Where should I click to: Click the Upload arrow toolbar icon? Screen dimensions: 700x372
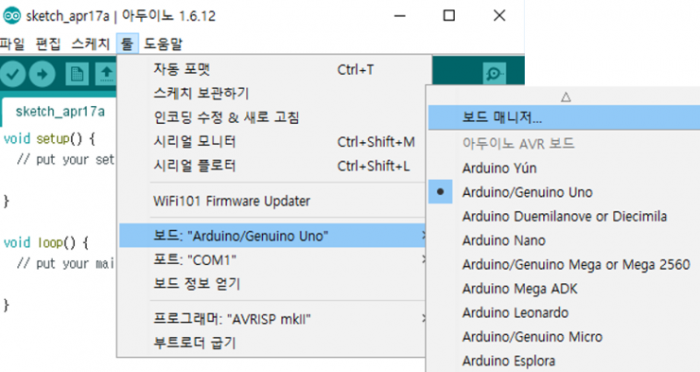[x=42, y=74]
